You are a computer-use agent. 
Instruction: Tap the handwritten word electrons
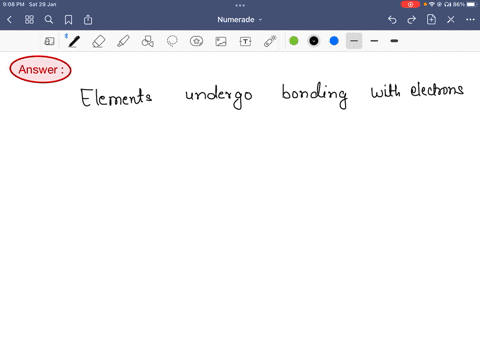pyautogui.click(x=437, y=90)
